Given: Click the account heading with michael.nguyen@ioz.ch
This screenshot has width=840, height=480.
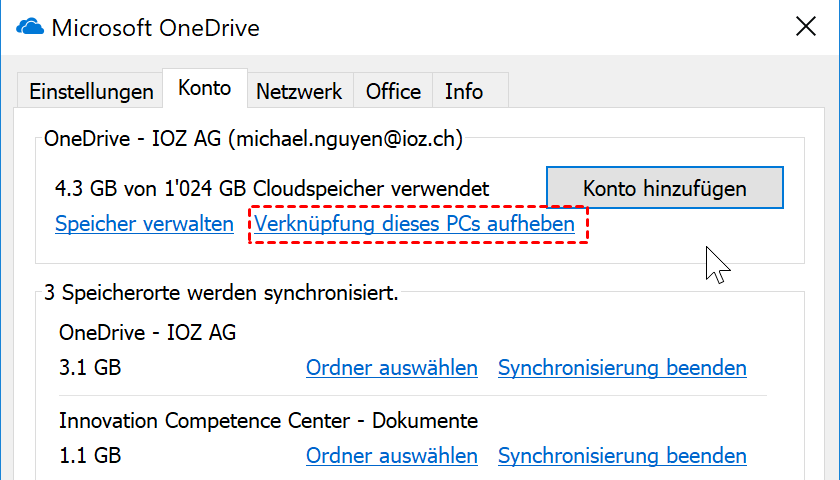Looking at the screenshot, I should [253, 139].
